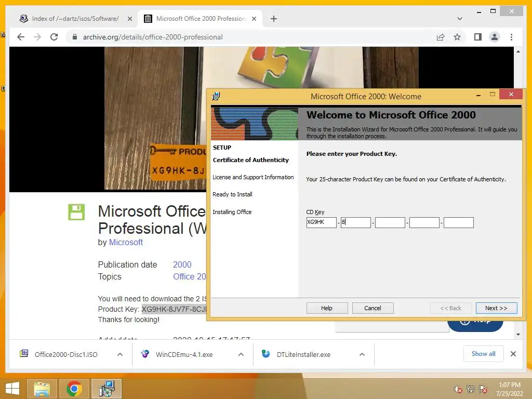The height and width of the screenshot is (399, 532).
Task: Click 'License and Support Information' step
Action: pyautogui.click(x=253, y=177)
